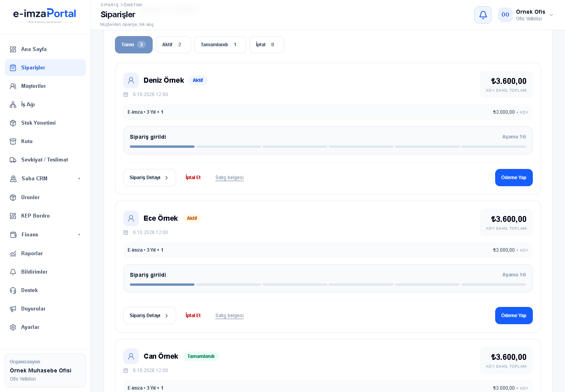This screenshot has height=392, width=565.
Task: Switch to the İptal tab
Action: 267,45
